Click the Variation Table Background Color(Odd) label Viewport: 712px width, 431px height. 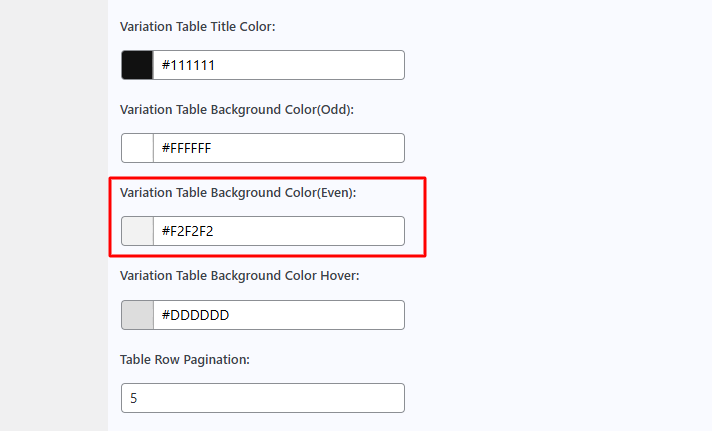[236, 109]
